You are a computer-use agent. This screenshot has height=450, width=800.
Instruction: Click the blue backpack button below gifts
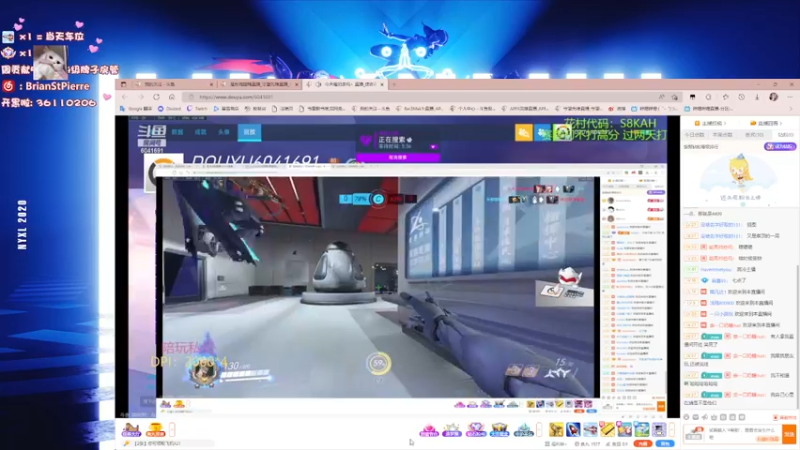pyautogui.click(x=664, y=444)
